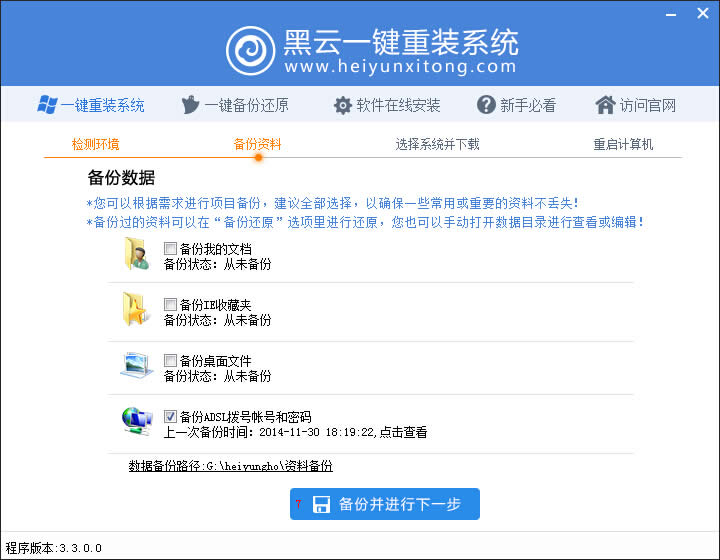Check the 备份桌面文件 option

click(170, 360)
